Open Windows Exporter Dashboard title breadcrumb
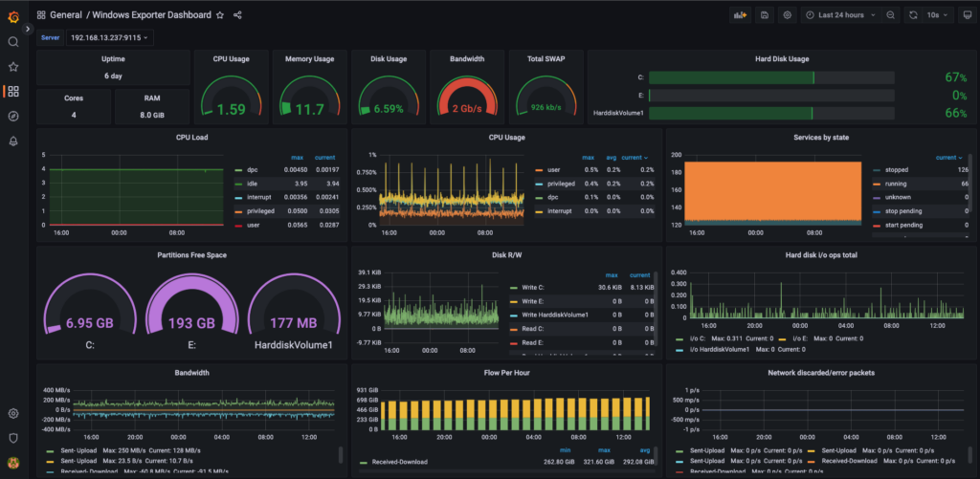980x479 pixels. pos(152,15)
